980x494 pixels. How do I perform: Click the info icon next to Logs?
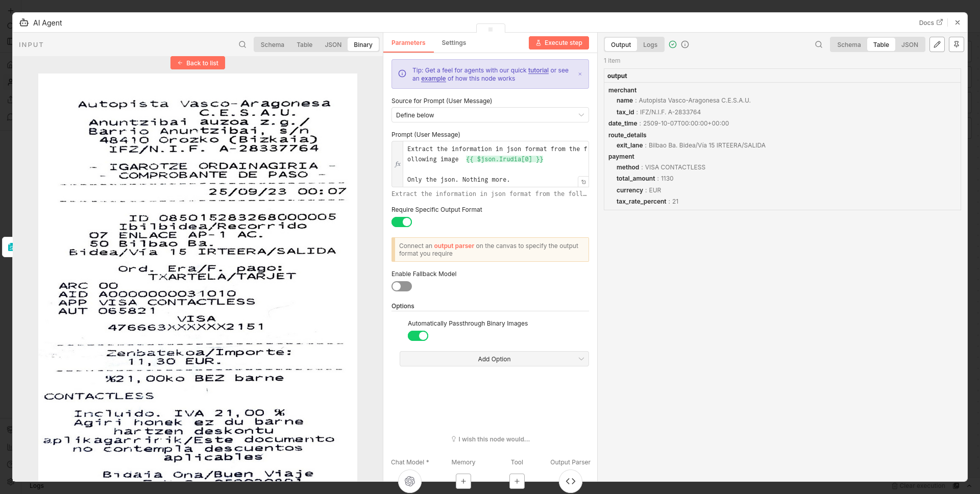pyautogui.click(x=685, y=44)
